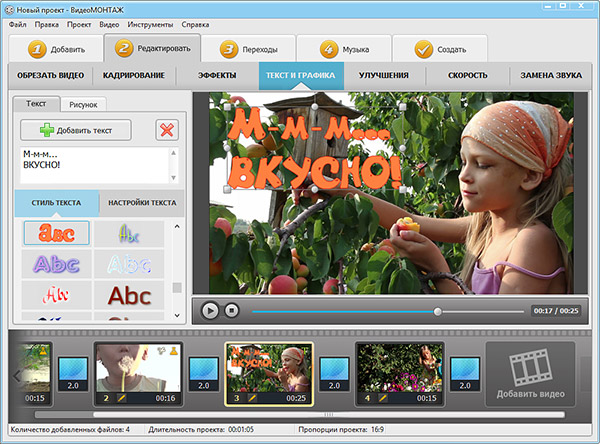Select the dark red plain Abc style
This screenshot has height=444, width=600.
(x=129, y=295)
